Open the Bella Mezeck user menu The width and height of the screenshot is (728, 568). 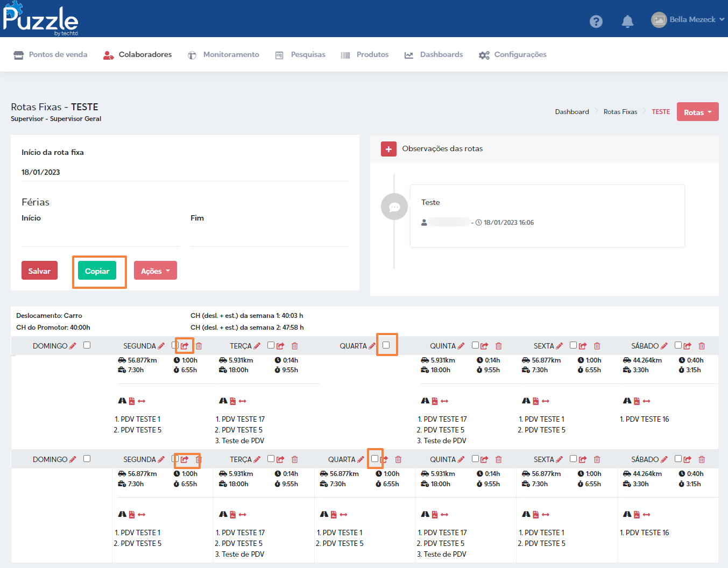click(688, 20)
